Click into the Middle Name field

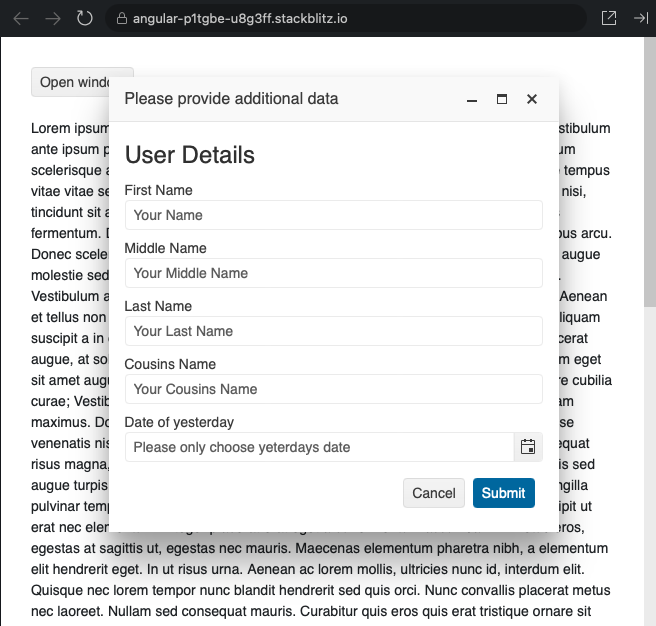(x=333, y=273)
